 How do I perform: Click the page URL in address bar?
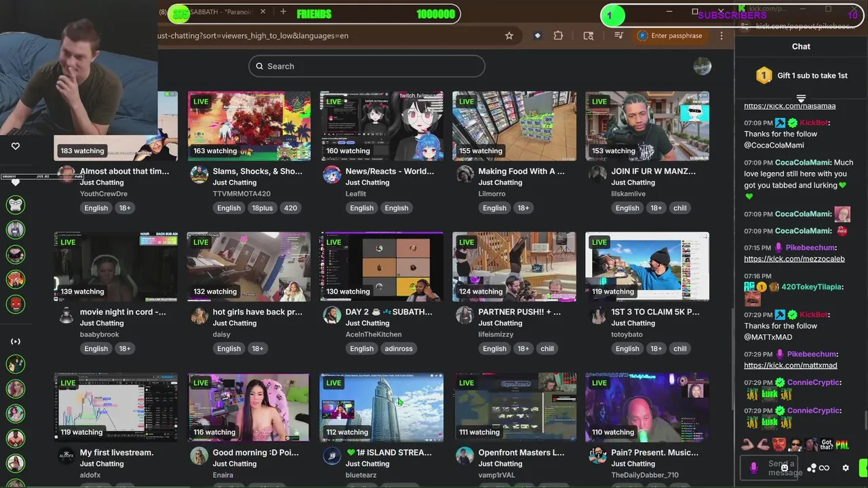254,36
